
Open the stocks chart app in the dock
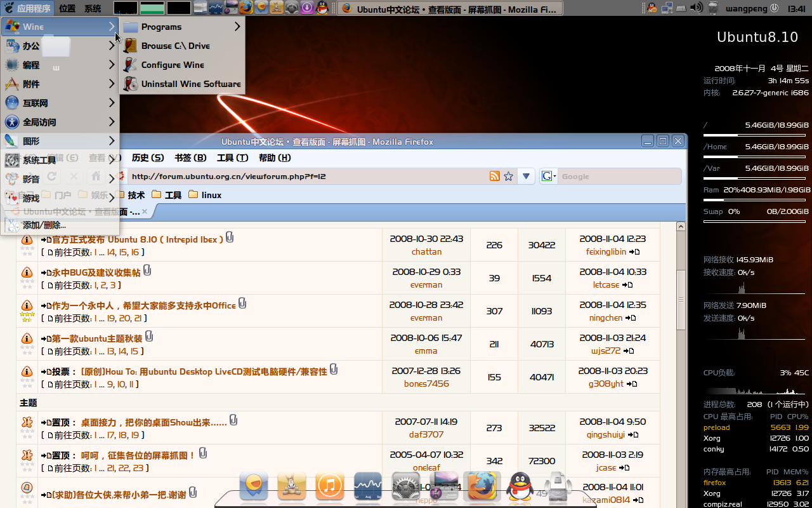368,486
